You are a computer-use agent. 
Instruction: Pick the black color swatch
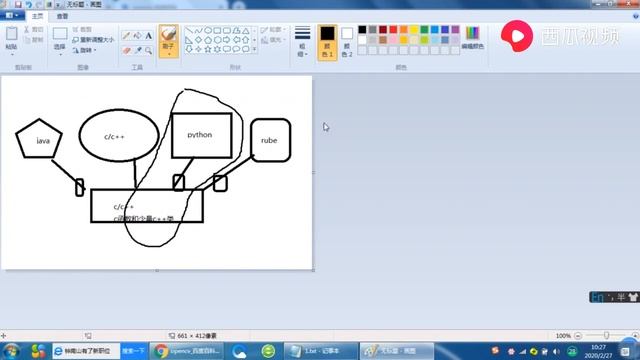(x=362, y=29)
